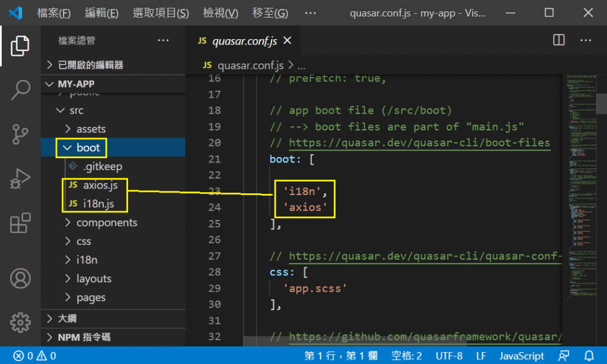Click the feedback icon in status bar
Image resolution: width=607 pixels, height=364 pixels.
(564, 356)
